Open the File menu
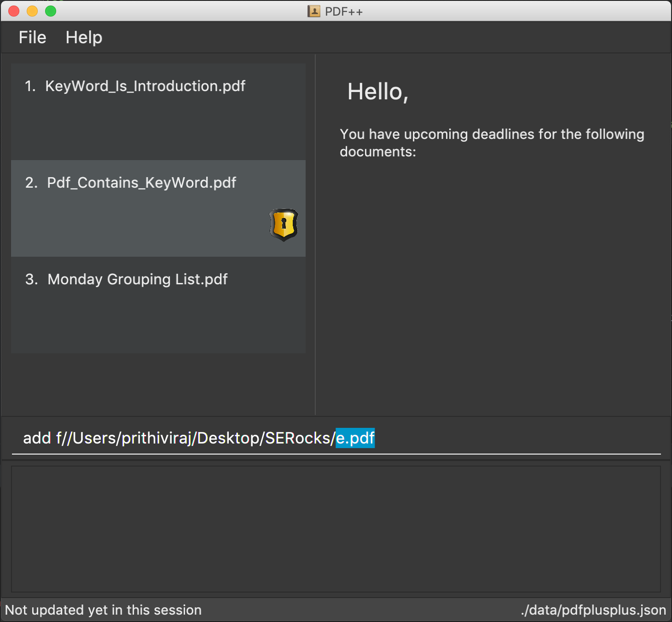 tap(32, 37)
